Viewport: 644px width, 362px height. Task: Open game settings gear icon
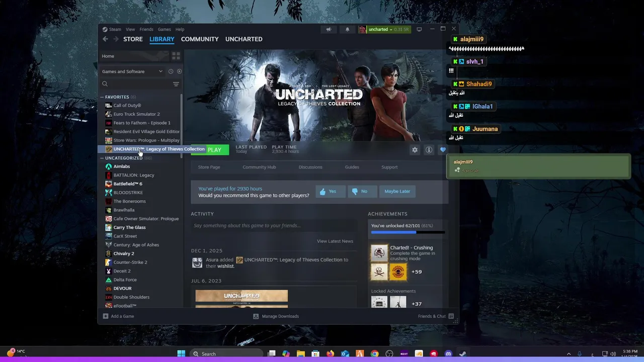[x=415, y=150]
